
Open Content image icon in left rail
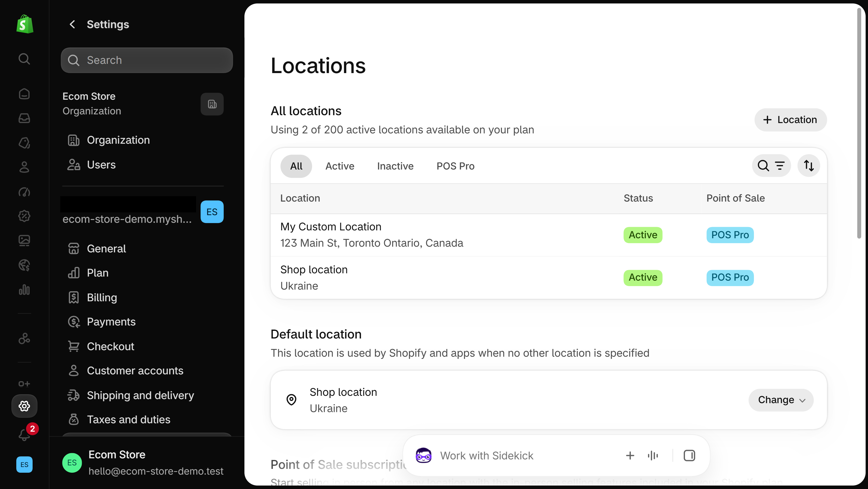point(24,241)
